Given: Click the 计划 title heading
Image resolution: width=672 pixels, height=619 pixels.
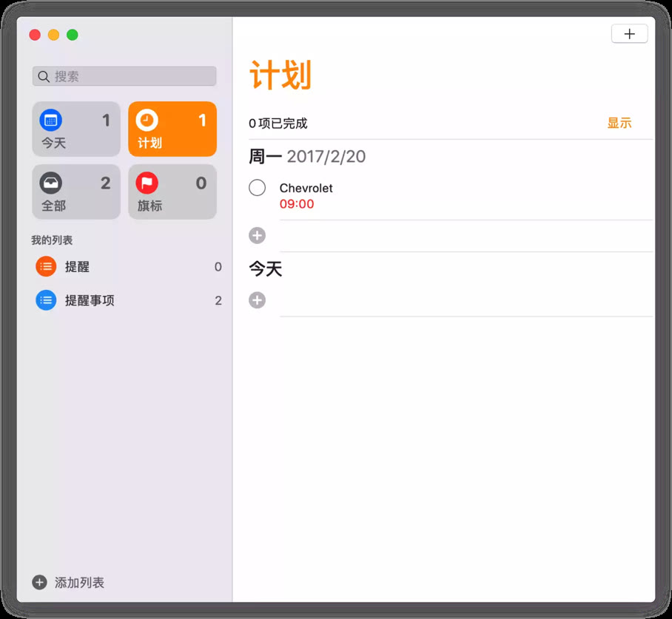Looking at the screenshot, I should coord(279,74).
